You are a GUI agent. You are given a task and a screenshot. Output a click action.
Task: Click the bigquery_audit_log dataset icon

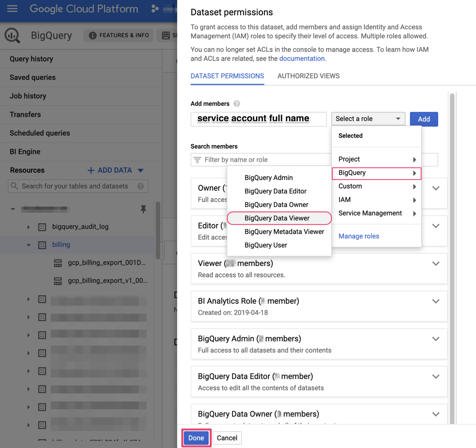[42, 227]
